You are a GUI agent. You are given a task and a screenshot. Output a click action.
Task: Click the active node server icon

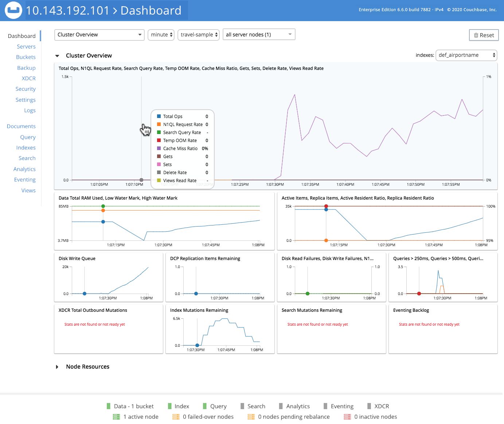coord(116,417)
